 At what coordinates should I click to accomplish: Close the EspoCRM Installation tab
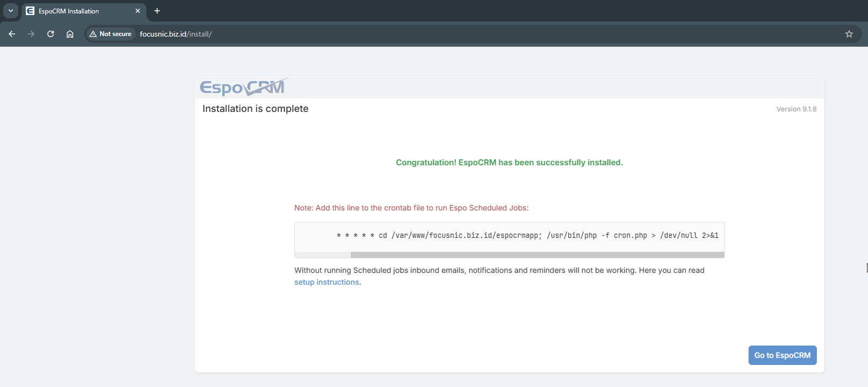tap(138, 11)
